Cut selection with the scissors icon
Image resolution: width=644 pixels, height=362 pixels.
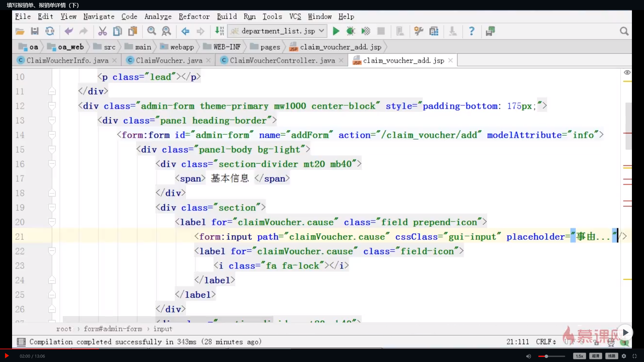click(x=102, y=32)
